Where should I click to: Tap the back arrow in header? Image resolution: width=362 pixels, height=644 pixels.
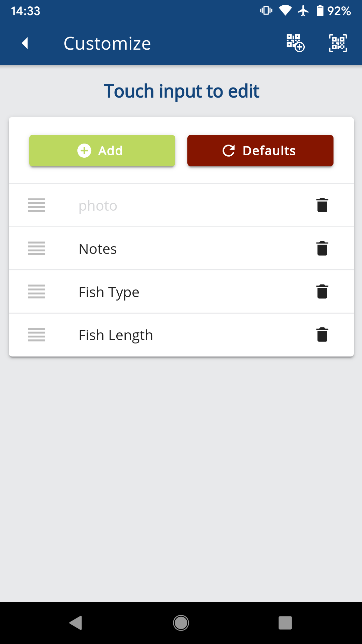pos(25,43)
